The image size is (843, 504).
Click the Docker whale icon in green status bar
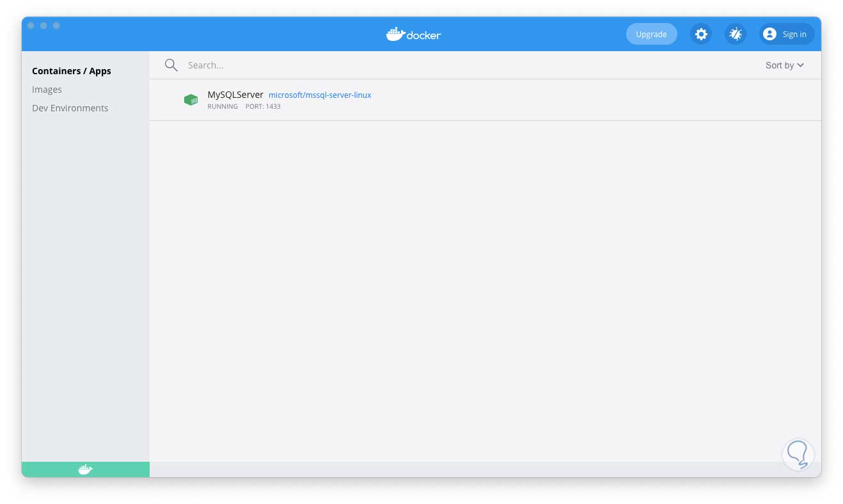(86, 469)
